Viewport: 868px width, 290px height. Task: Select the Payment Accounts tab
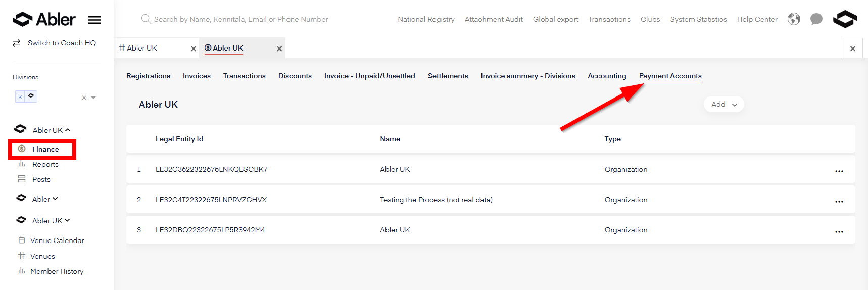point(670,76)
